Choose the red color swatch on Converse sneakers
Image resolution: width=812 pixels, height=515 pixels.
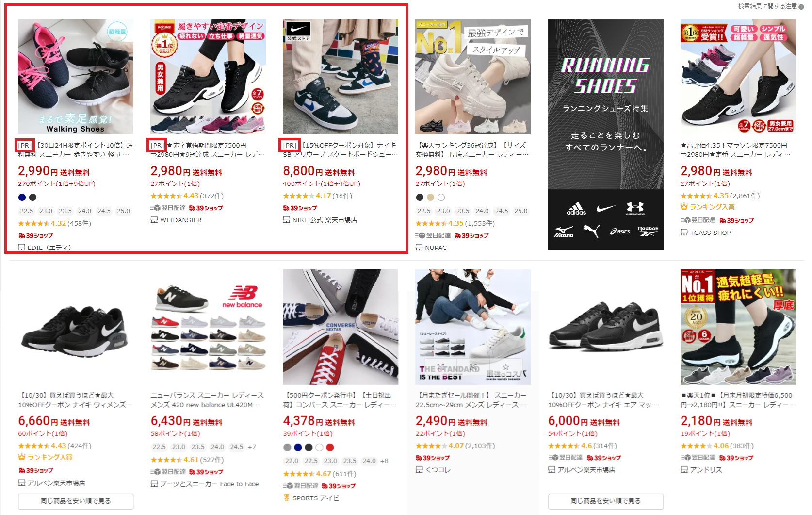click(x=330, y=448)
